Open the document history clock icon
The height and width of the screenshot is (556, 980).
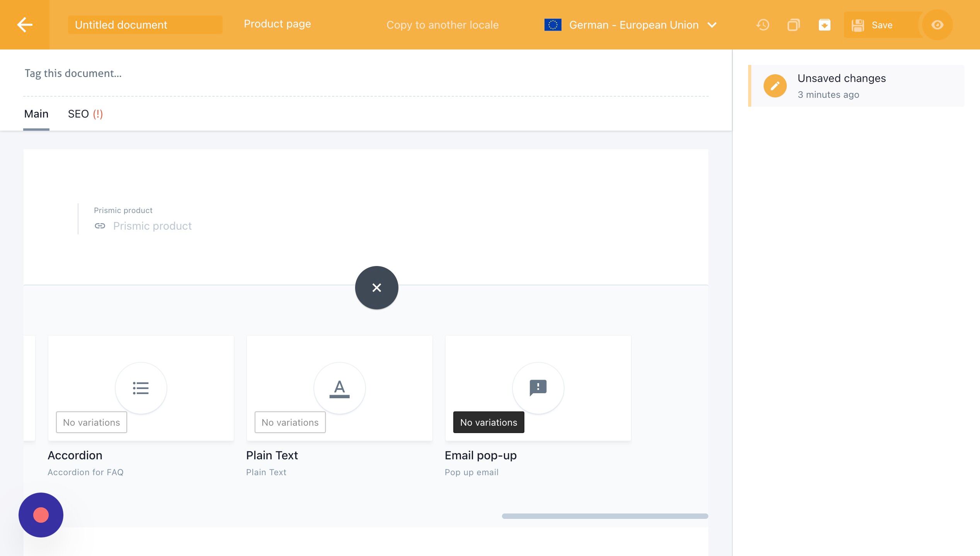(x=762, y=25)
